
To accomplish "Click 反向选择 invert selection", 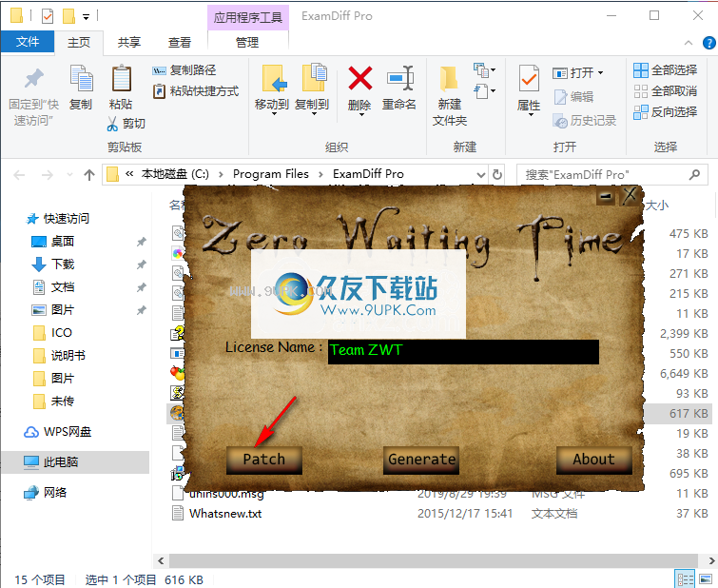I will (666, 112).
